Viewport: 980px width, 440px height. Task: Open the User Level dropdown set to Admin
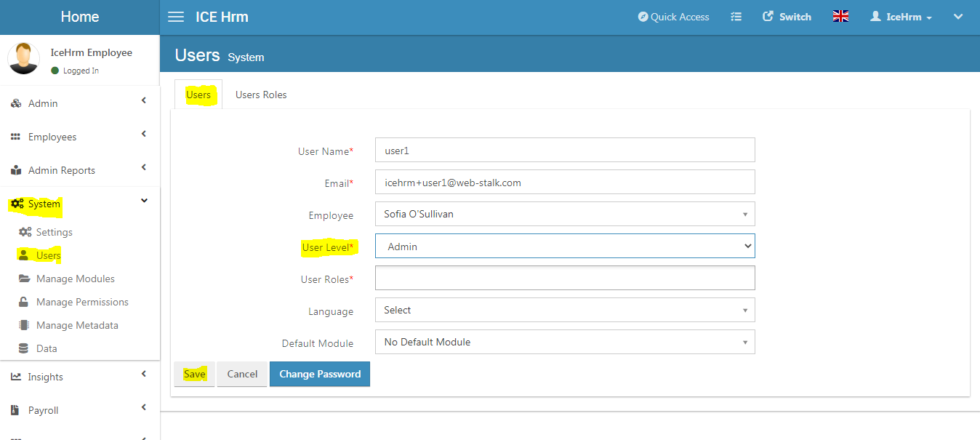tap(565, 246)
